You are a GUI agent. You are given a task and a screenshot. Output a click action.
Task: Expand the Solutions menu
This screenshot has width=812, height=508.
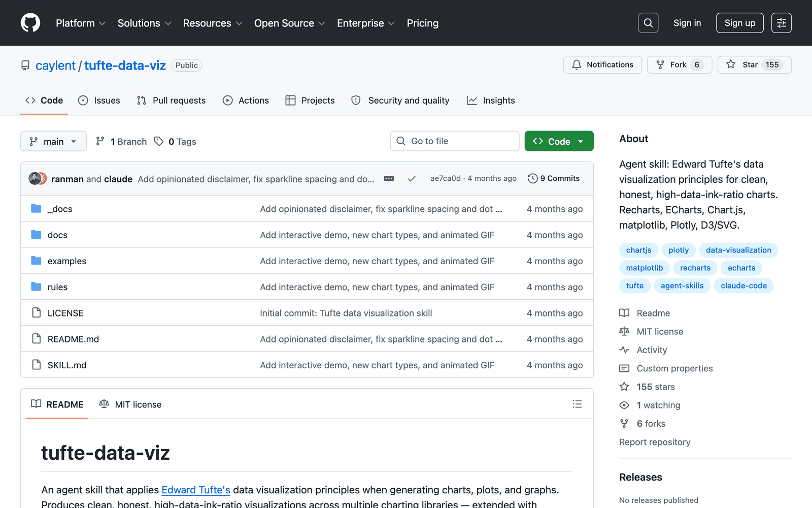click(x=145, y=23)
